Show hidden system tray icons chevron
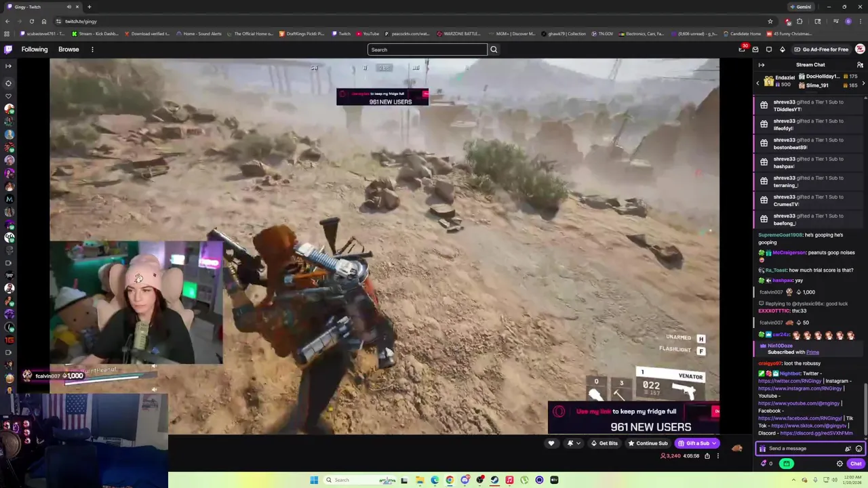The width and height of the screenshot is (868, 488). pos(793,480)
